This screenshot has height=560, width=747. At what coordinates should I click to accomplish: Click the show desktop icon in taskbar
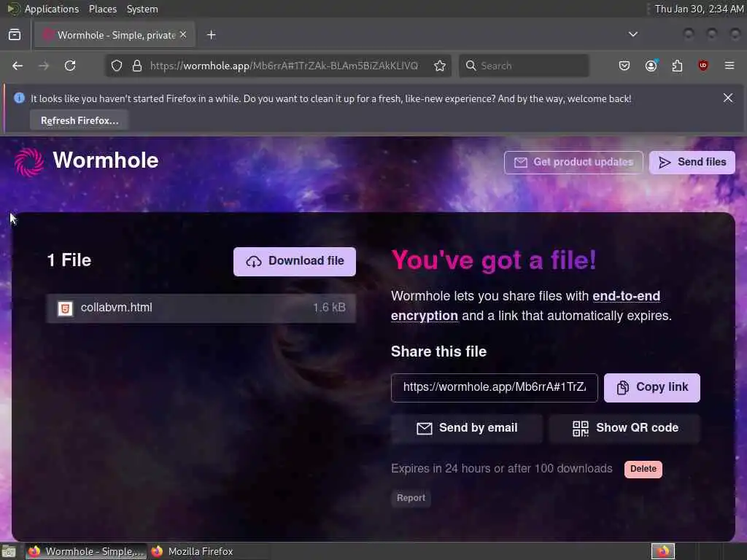(9, 552)
